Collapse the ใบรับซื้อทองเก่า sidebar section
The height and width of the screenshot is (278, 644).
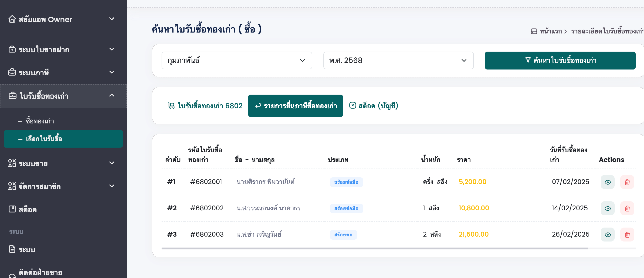point(112,95)
